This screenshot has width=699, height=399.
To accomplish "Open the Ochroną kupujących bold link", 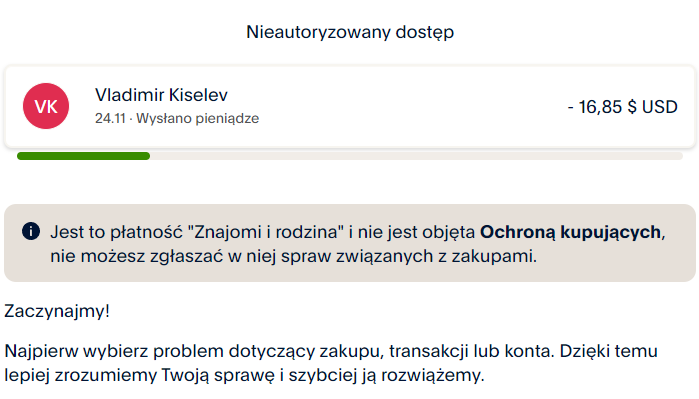I will click(570, 232).
